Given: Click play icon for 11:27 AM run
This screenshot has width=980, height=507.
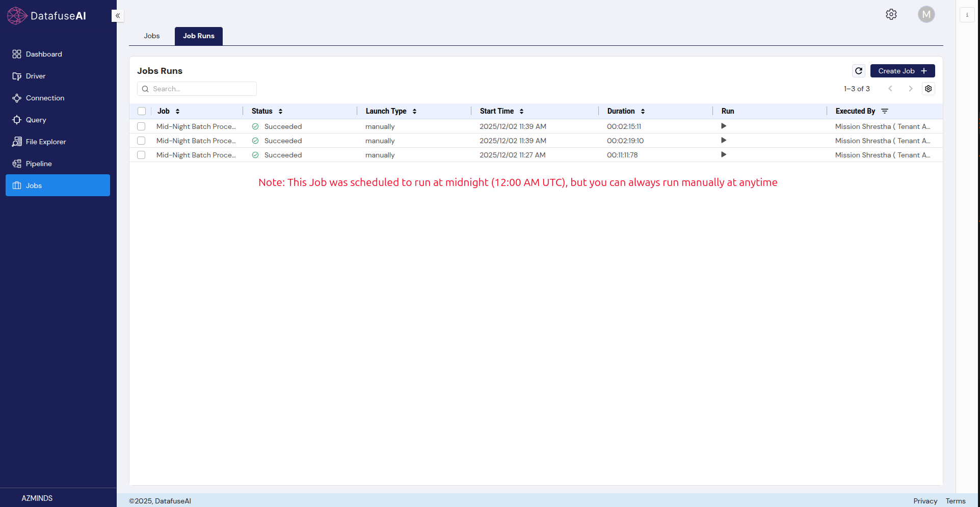Looking at the screenshot, I should (723, 154).
